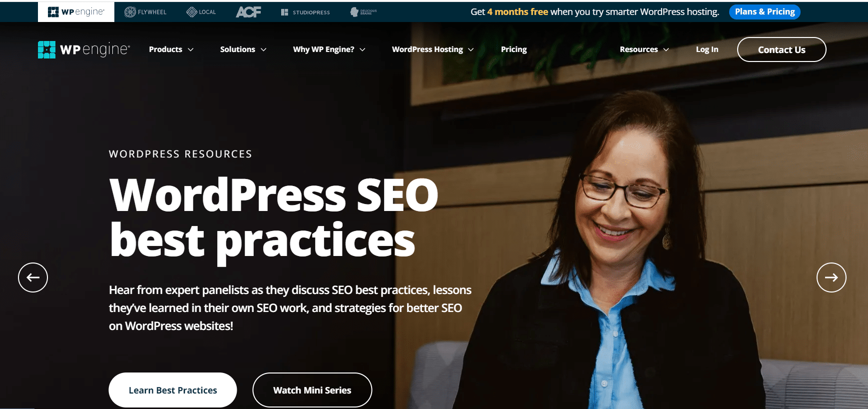Open the Local brand logo link
The image size is (868, 409).
[x=201, y=12]
